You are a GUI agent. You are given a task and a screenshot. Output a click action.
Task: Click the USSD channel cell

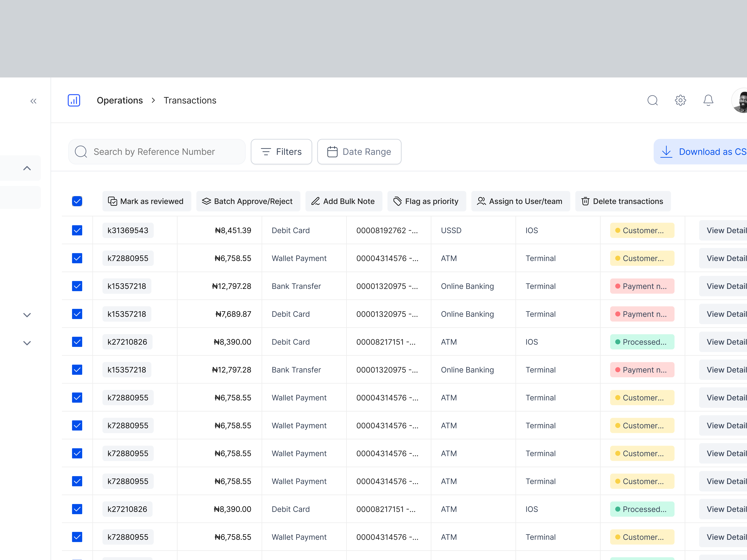click(451, 231)
